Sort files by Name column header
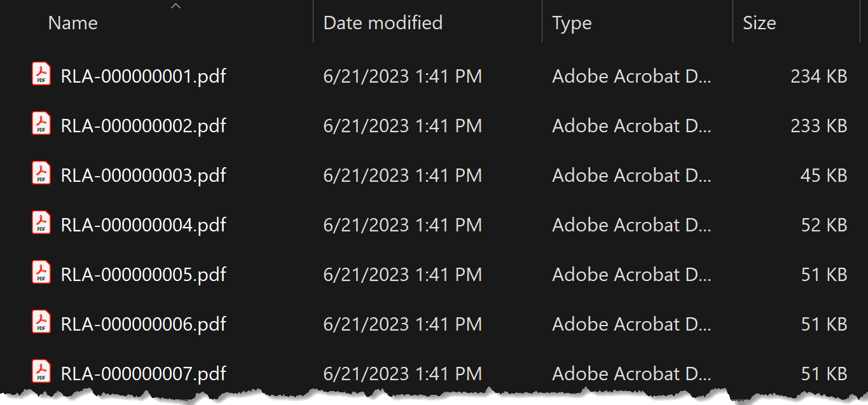 click(73, 24)
